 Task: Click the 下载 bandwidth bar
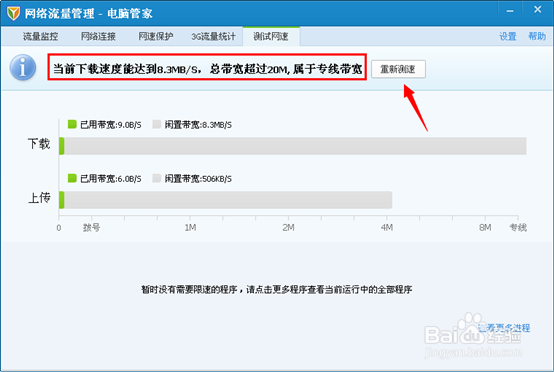(x=293, y=146)
